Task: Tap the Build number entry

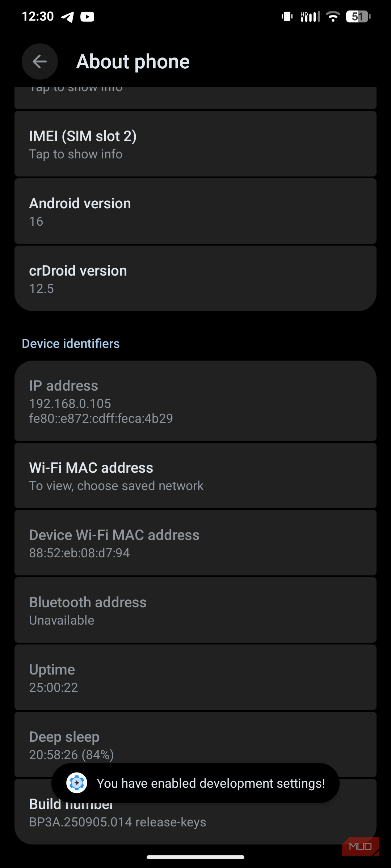Action: tap(195, 823)
